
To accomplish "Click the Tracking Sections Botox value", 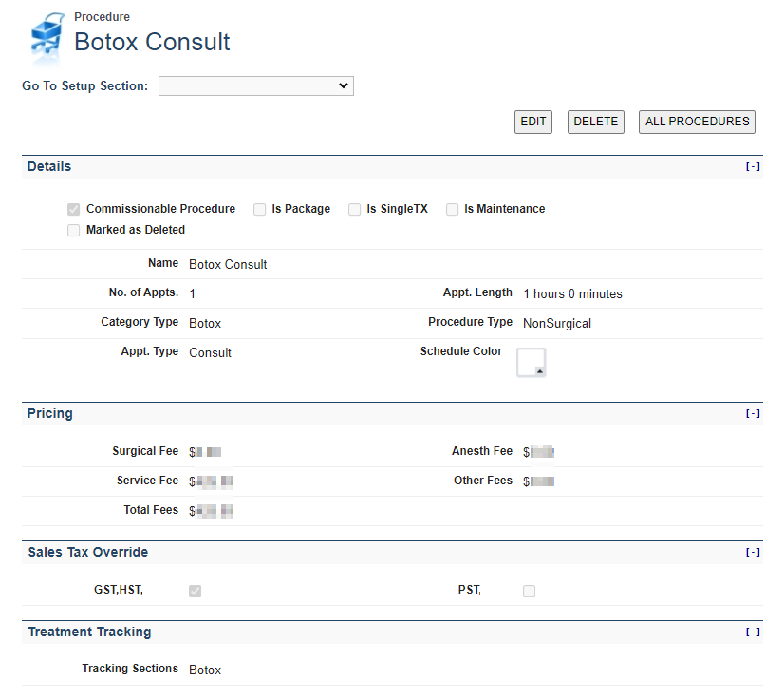I will point(205,670).
